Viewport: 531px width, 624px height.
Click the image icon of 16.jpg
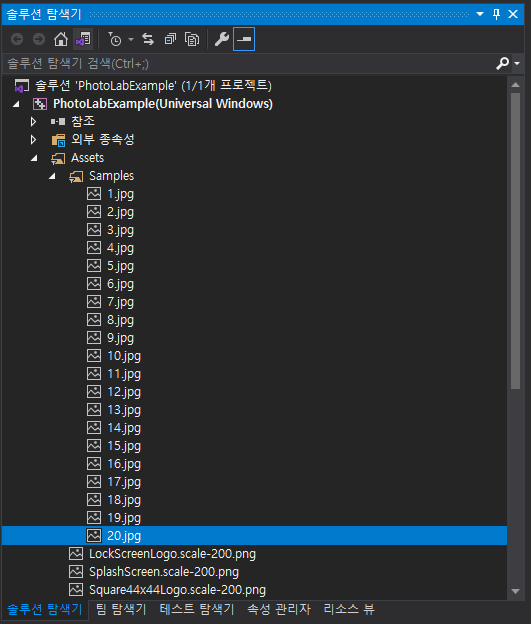[x=94, y=464]
